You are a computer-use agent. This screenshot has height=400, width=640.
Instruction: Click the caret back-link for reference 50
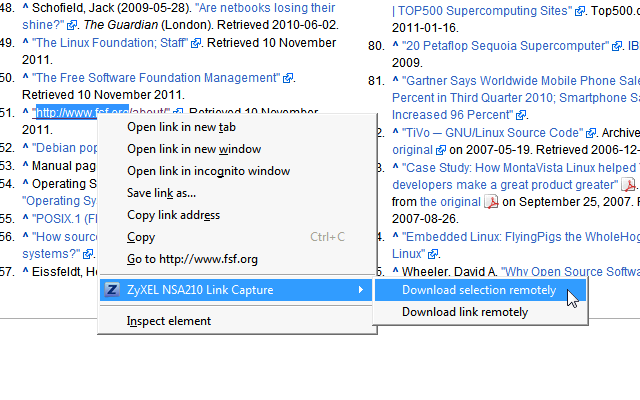point(25,77)
